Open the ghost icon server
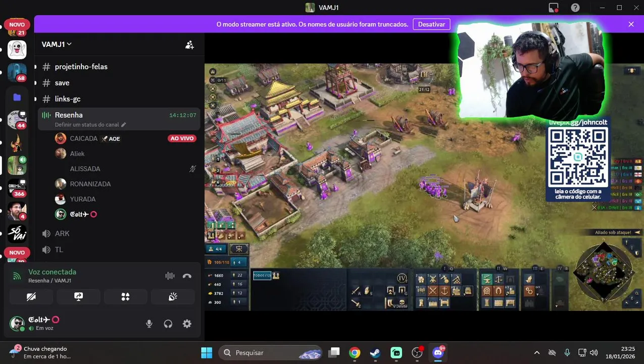This screenshot has width=644, height=364. pyautogui.click(x=17, y=50)
